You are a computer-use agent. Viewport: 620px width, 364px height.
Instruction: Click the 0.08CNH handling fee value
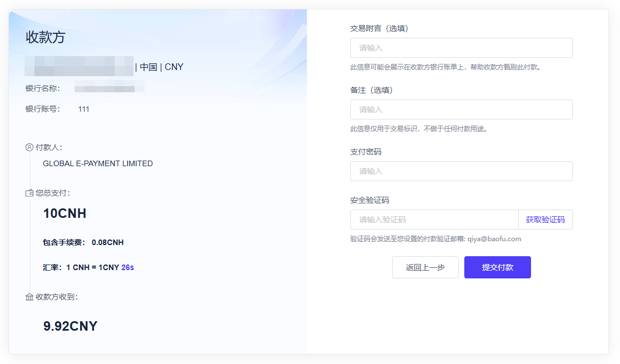pos(107,243)
